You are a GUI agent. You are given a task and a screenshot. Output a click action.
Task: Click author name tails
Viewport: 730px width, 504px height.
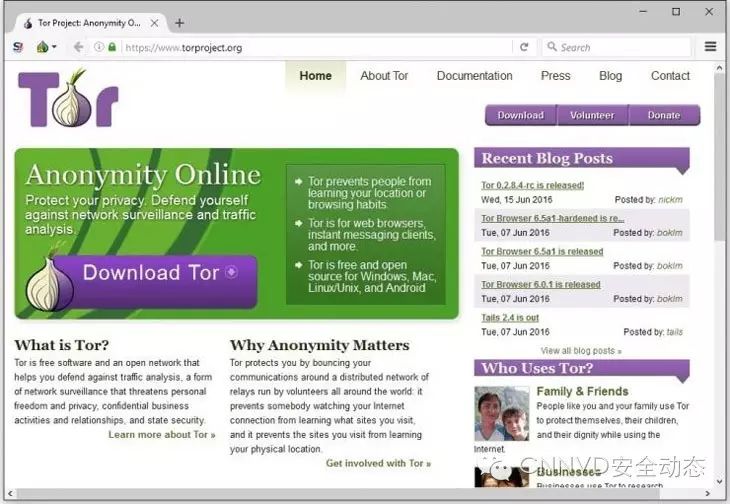coord(675,332)
